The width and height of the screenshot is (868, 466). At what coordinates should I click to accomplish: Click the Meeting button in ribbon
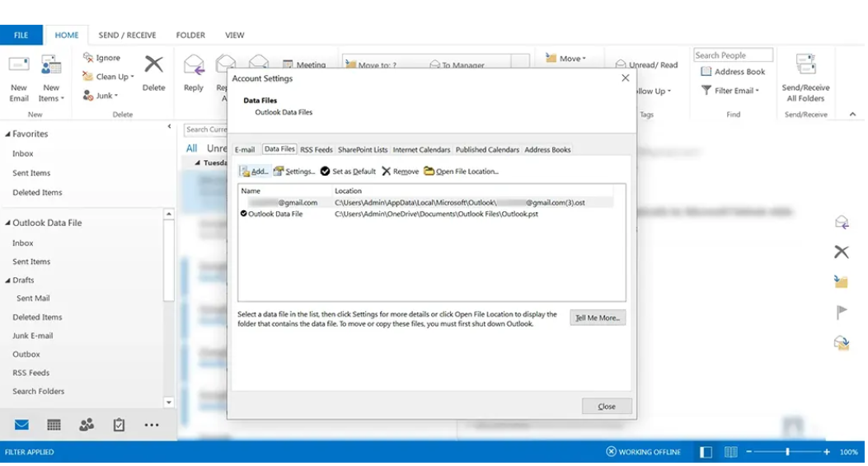tap(304, 65)
